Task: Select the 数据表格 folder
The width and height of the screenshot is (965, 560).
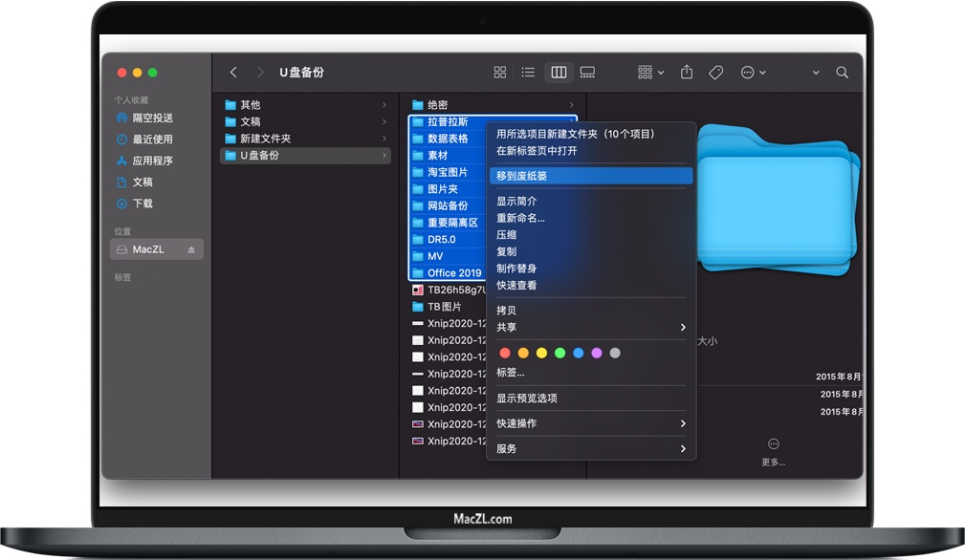Action: [448, 139]
